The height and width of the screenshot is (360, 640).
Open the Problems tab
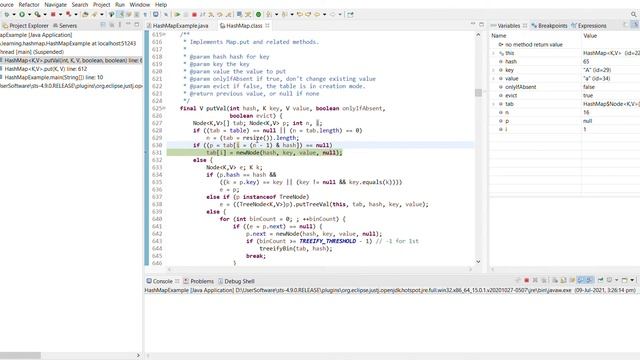point(198,281)
